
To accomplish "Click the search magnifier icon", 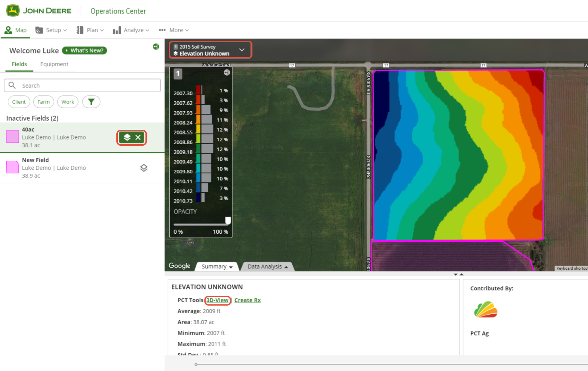I will (12, 85).
